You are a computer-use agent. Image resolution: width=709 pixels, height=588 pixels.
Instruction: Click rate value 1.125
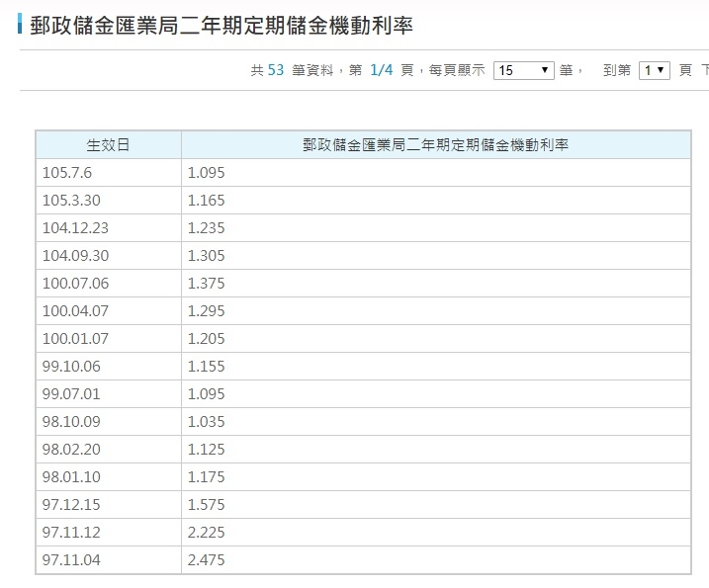tap(207, 450)
